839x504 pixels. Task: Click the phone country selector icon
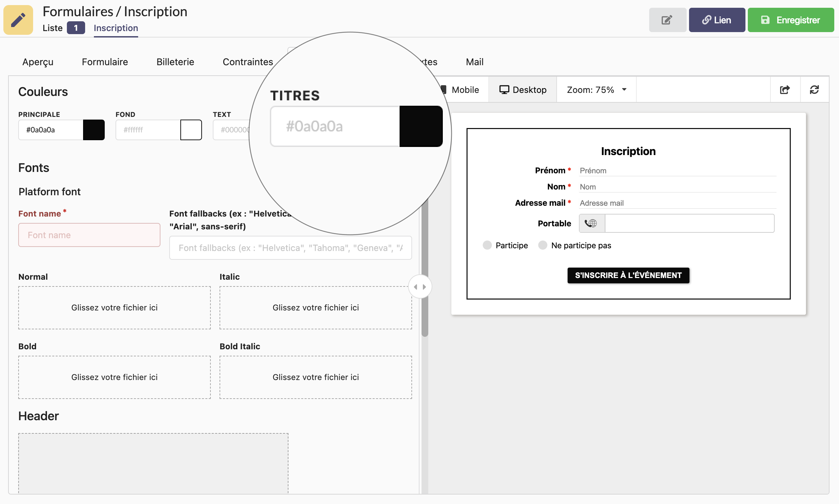pos(591,223)
